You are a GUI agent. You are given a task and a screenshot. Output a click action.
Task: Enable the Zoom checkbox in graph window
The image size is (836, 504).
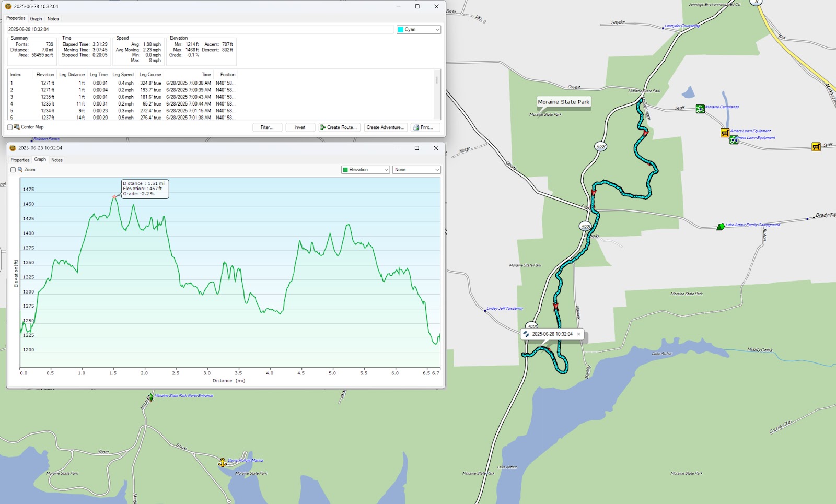click(13, 170)
